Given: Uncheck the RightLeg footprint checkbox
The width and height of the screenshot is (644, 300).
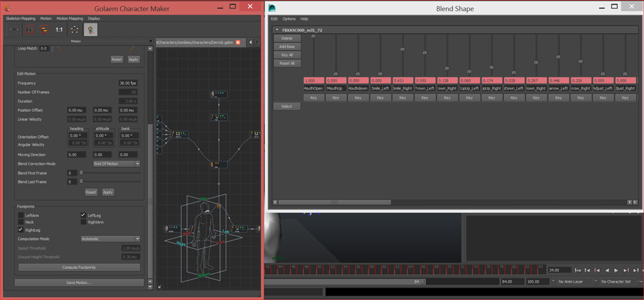Looking at the screenshot, I should (x=21, y=230).
